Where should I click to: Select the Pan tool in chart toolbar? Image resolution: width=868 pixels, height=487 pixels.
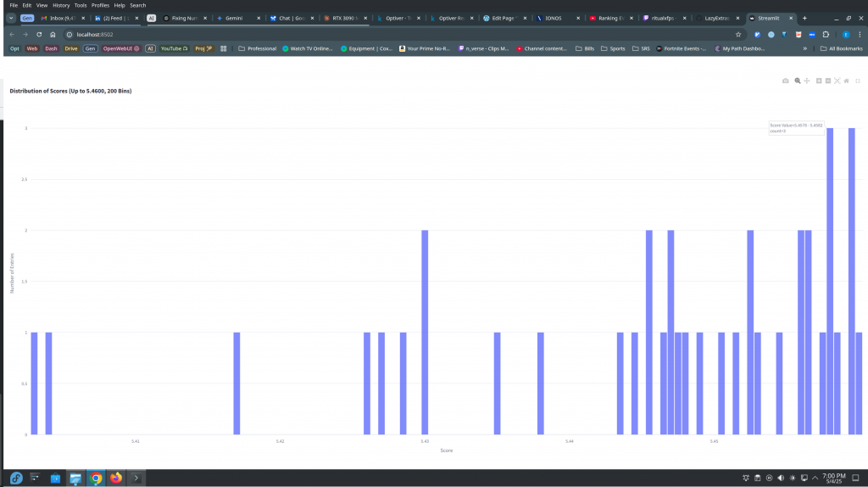point(807,81)
